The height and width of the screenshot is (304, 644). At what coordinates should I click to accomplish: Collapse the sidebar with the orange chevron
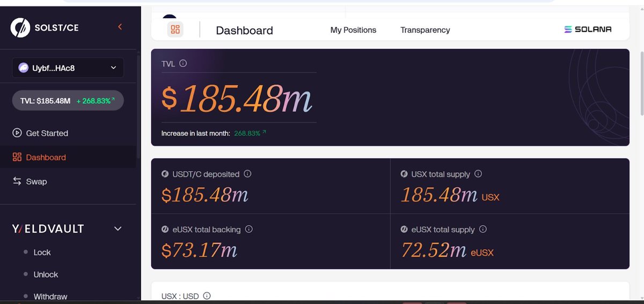point(120,27)
